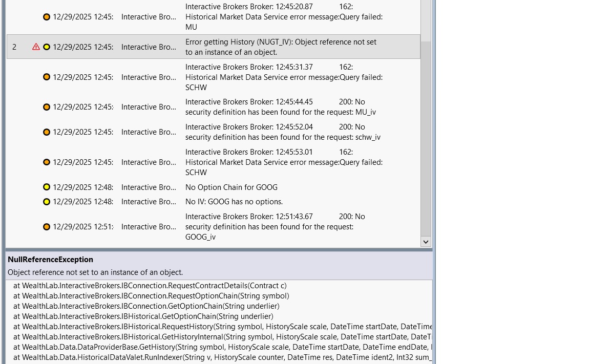This screenshot has height=364, width=590.
Task: Click 'Interactive Bro...' source on GOOG_iv row
Action: (149, 227)
